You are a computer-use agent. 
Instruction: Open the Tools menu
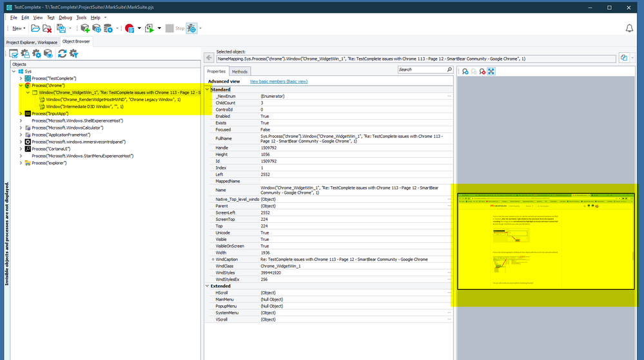coord(81,17)
